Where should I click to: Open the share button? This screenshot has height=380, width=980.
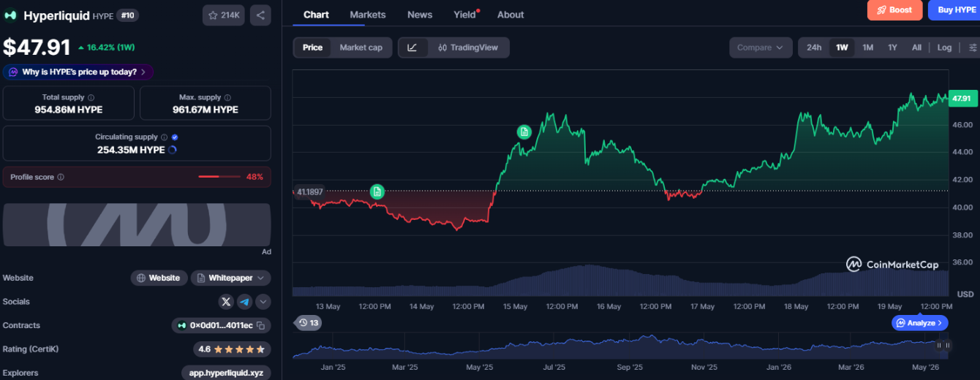click(260, 15)
